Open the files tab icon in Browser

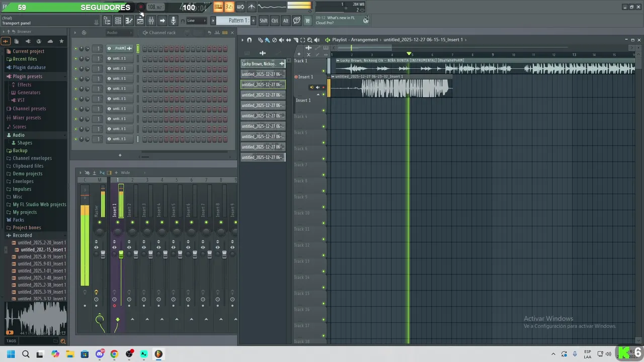17,41
